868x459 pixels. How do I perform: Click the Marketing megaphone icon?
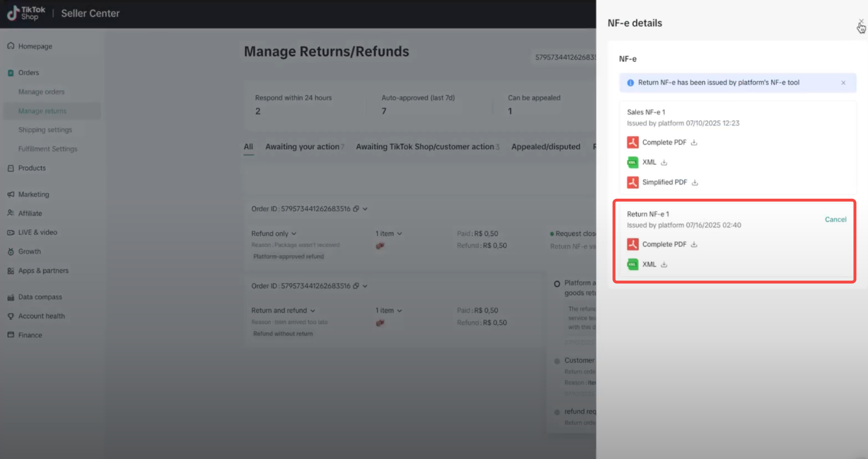coord(11,194)
